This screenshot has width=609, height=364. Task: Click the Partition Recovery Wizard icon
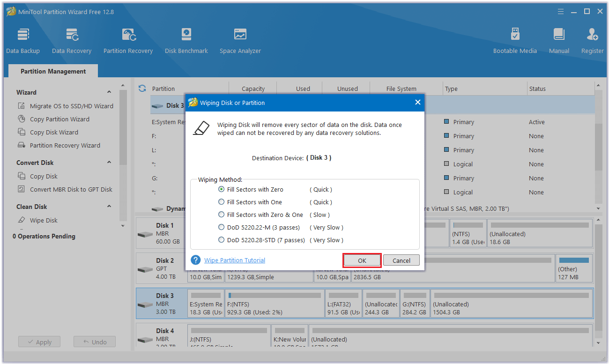[22, 145]
